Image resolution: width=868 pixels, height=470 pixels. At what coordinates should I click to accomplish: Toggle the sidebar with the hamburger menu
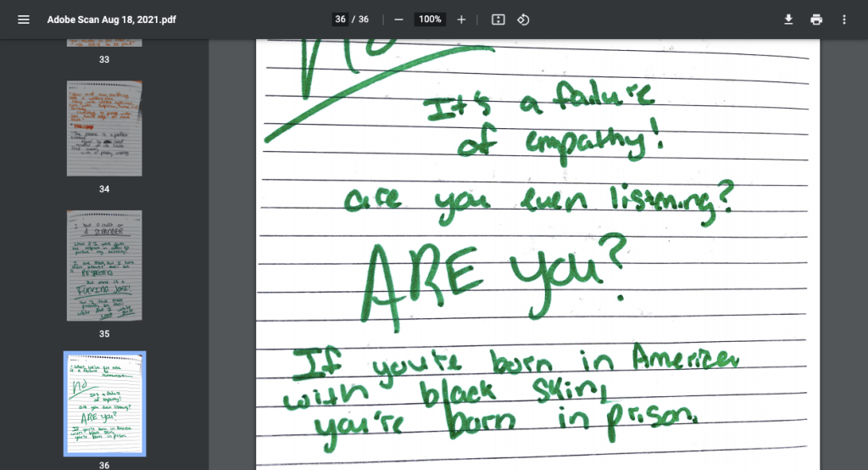24,20
